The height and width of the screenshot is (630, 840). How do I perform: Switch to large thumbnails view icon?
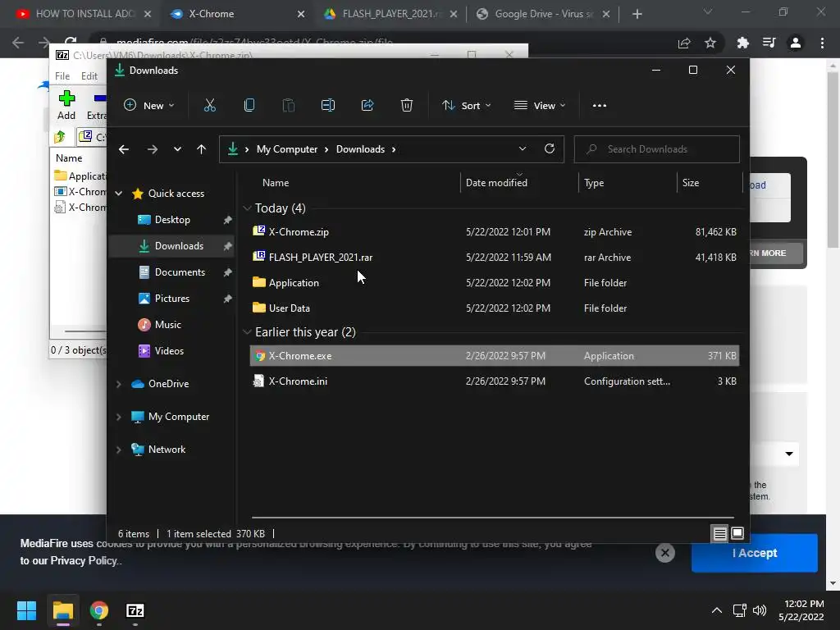pos(737,533)
